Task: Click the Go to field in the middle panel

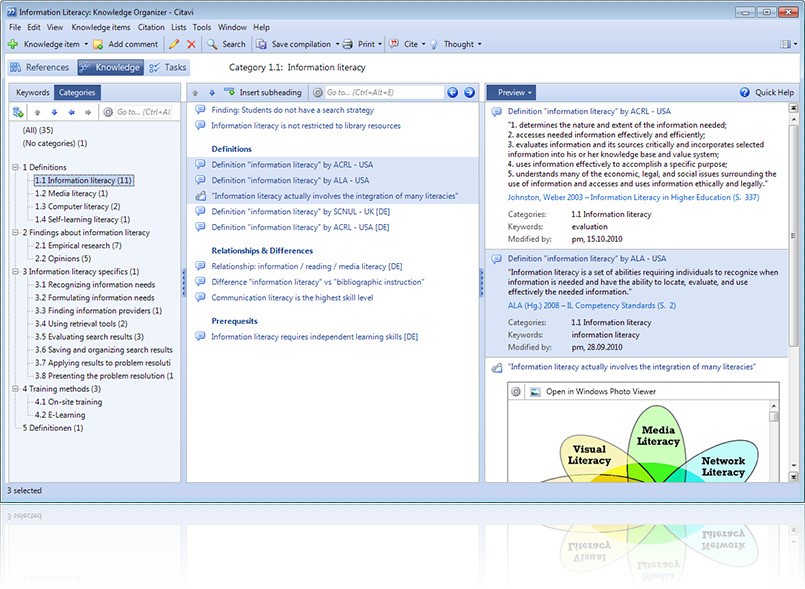Action: pyautogui.click(x=382, y=92)
